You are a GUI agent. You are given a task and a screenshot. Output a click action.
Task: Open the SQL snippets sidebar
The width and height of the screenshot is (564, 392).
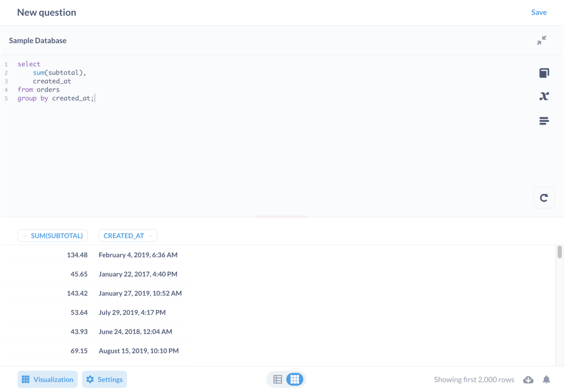[544, 121]
